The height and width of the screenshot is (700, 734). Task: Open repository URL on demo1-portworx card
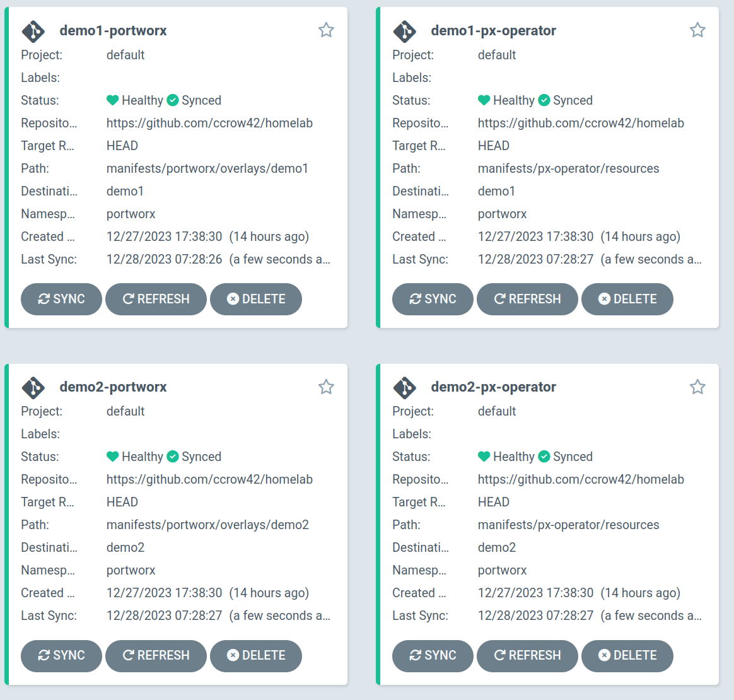[209, 123]
